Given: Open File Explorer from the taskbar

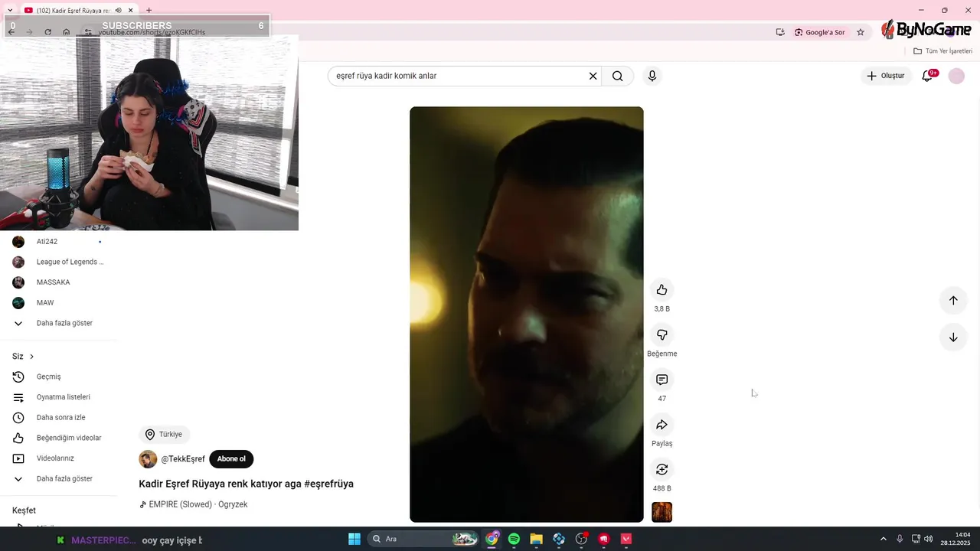Looking at the screenshot, I should (x=536, y=539).
